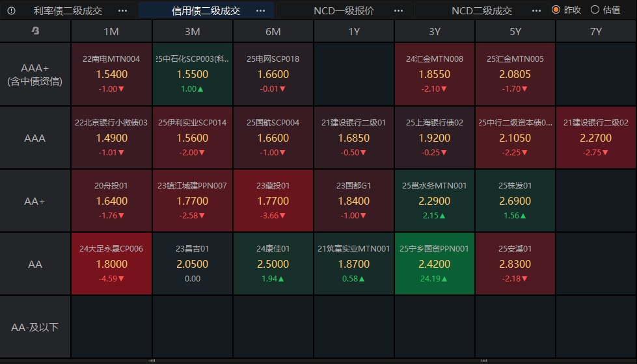
Task: Open the 25邕水务MTN001 bond cell
Action: coord(434,201)
